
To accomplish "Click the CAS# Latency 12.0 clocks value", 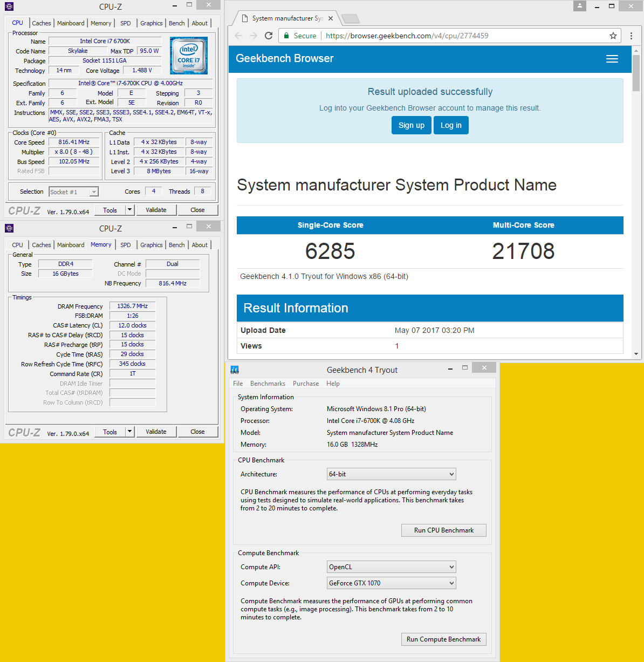I will pyautogui.click(x=132, y=325).
